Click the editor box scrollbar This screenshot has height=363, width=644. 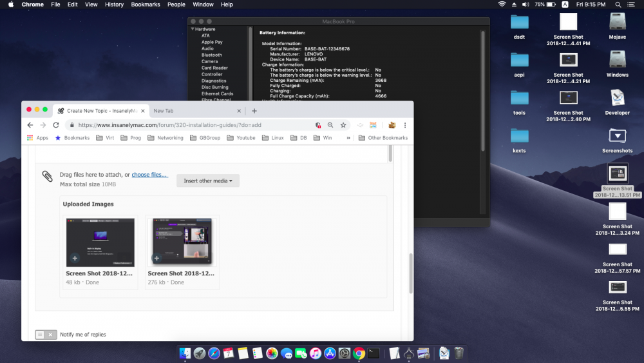tap(390, 153)
